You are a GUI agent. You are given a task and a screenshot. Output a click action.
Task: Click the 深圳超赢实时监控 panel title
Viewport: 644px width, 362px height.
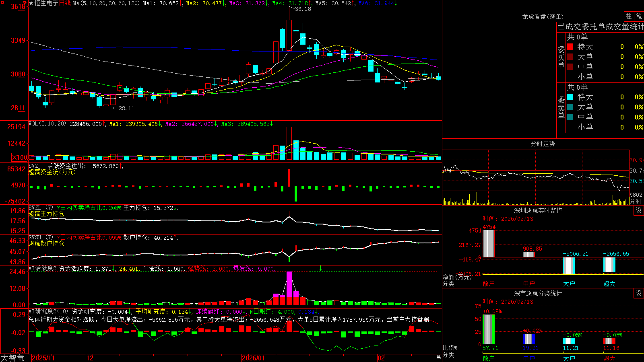pyautogui.click(x=538, y=210)
